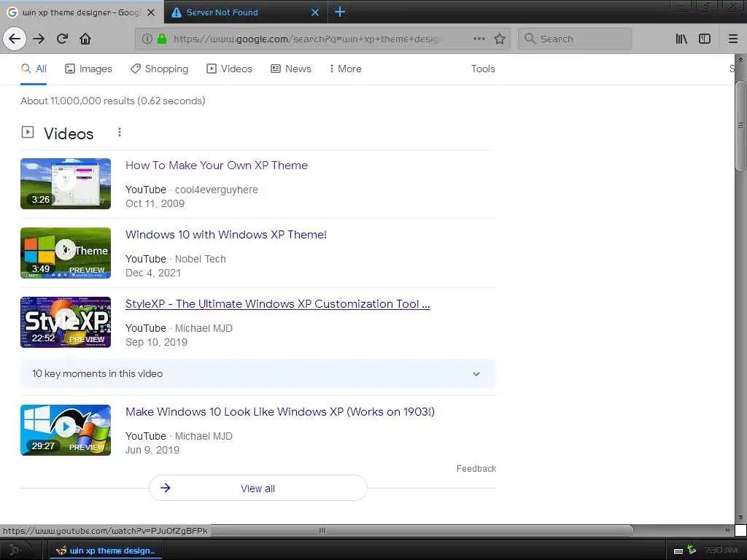Switch to Shopping search results
This screenshot has height=560, width=747.
pos(160,69)
